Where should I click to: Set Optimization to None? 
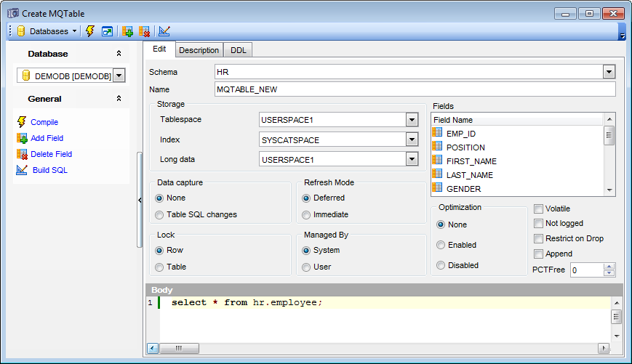point(441,225)
